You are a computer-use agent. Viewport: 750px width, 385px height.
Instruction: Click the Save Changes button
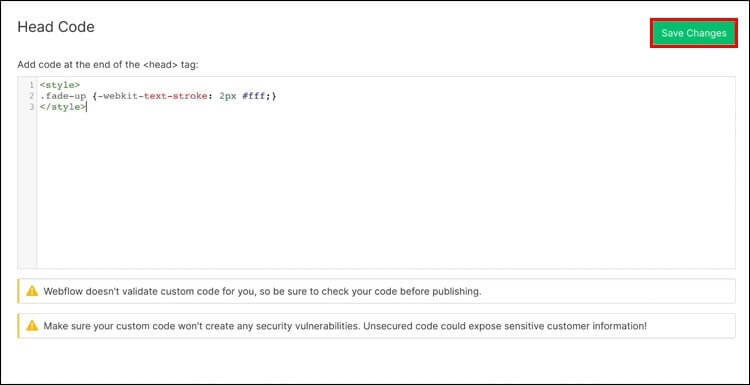694,33
